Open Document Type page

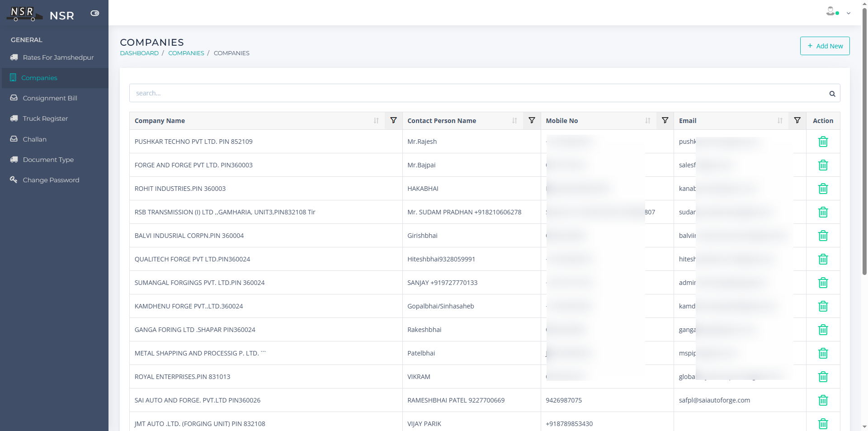(54, 160)
